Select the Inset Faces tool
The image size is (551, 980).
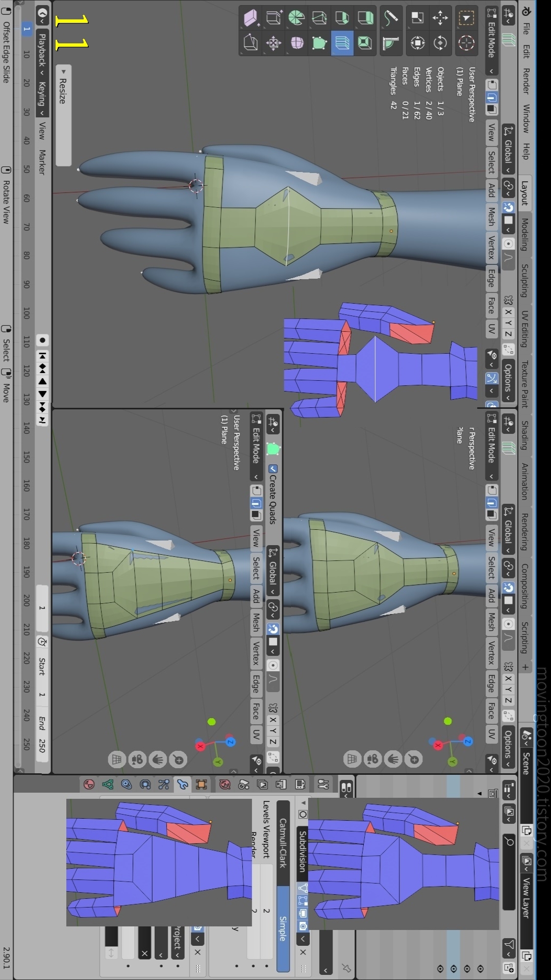pos(365,42)
